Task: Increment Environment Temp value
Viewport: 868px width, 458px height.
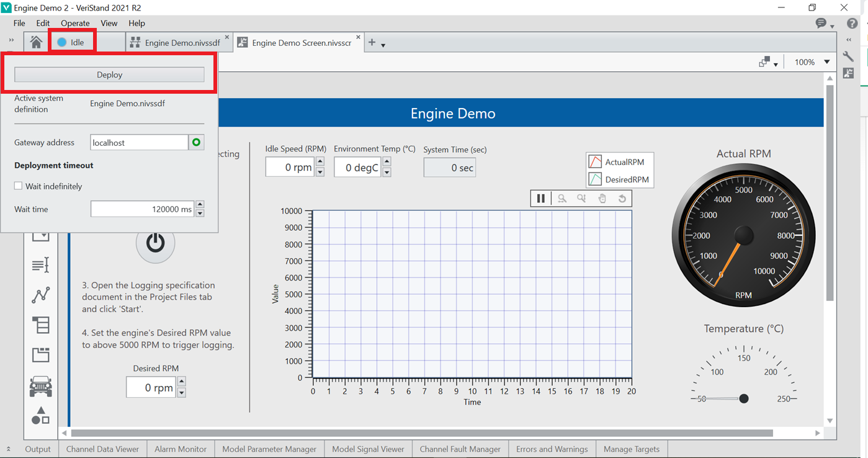Action: [387, 162]
